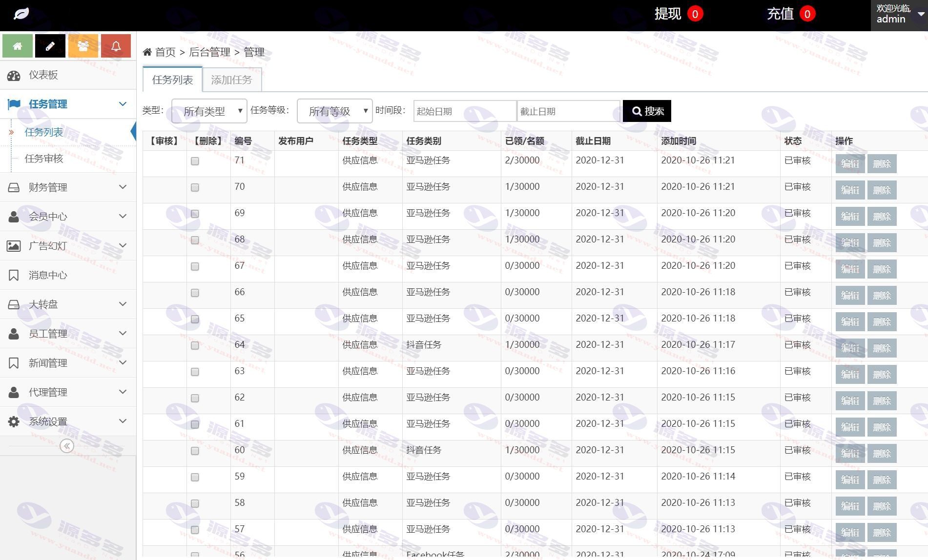Image resolution: width=928 pixels, height=560 pixels.
Task: Tick the checkbox for task 66
Action: click(195, 293)
